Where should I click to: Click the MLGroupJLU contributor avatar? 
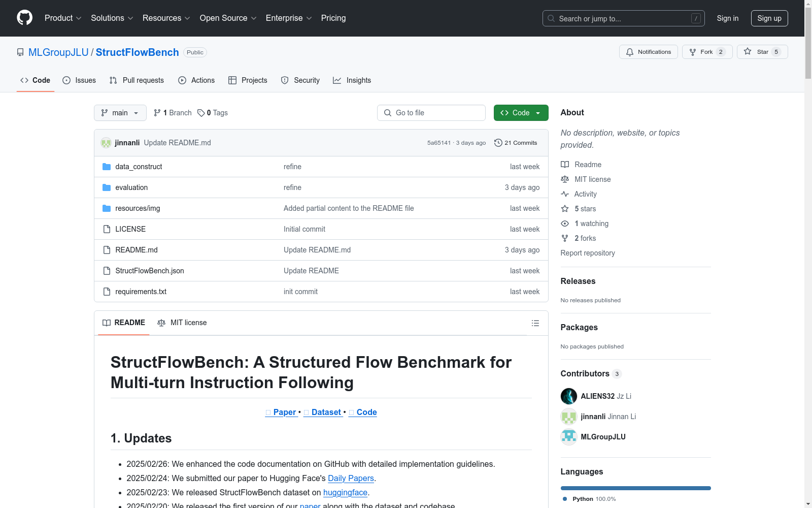point(569,437)
